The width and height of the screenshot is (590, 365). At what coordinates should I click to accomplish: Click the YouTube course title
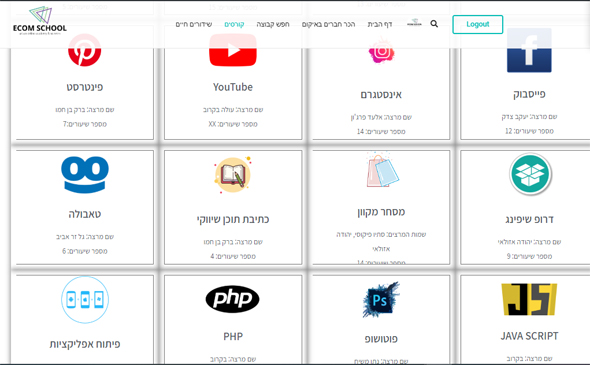pos(233,87)
